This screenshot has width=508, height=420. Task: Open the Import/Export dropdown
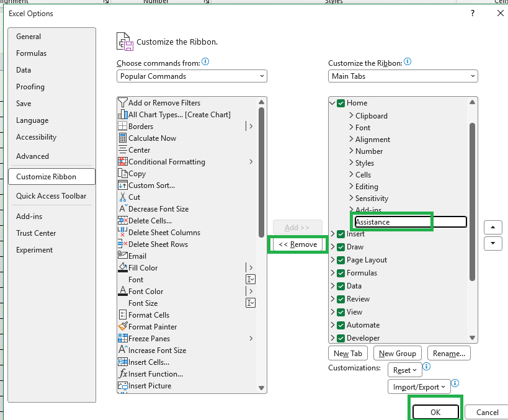419,387
